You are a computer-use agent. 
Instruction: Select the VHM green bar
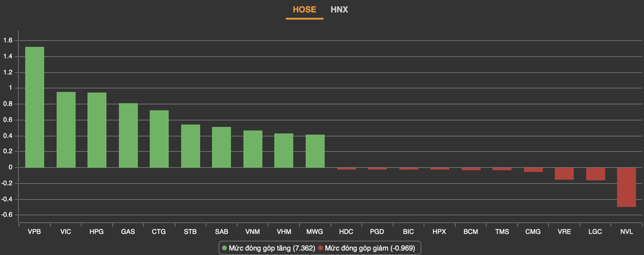pos(284,151)
